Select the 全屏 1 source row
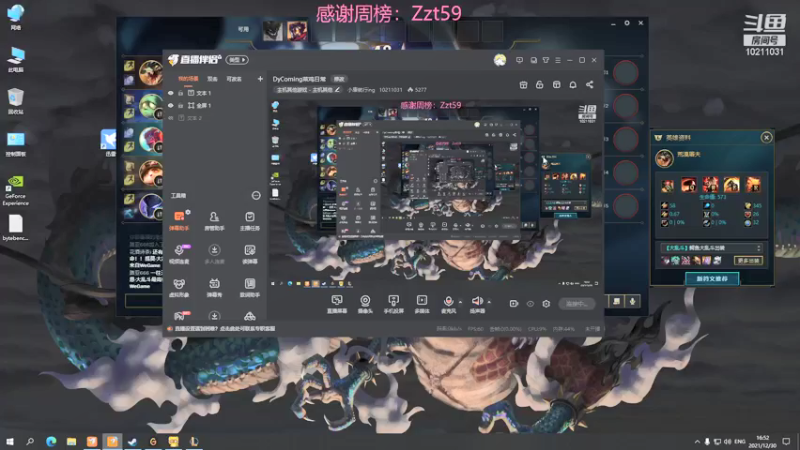Screen dimensions: 800x450 pyautogui.click(x=215, y=106)
